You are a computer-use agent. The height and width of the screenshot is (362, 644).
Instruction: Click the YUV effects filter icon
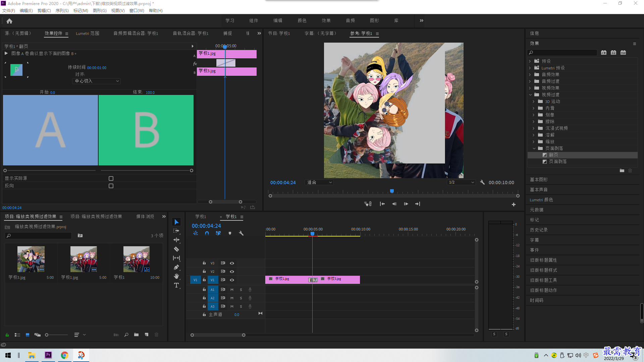pos(623,53)
